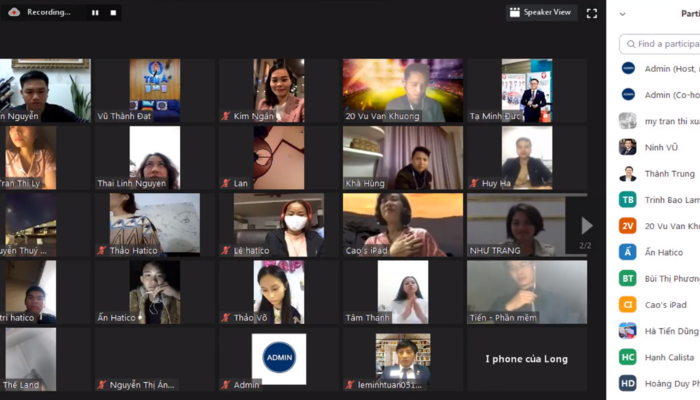Stop the recording
The height and width of the screenshot is (400, 700).
pyautogui.click(x=112, y=13)
